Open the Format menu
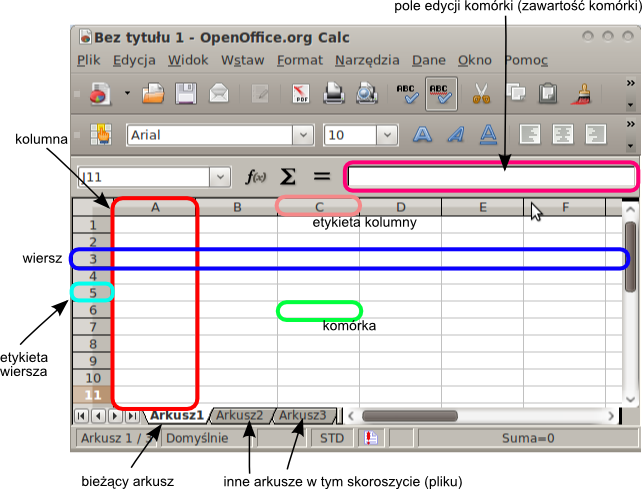642x489 pixels. [x=300, y=60]
